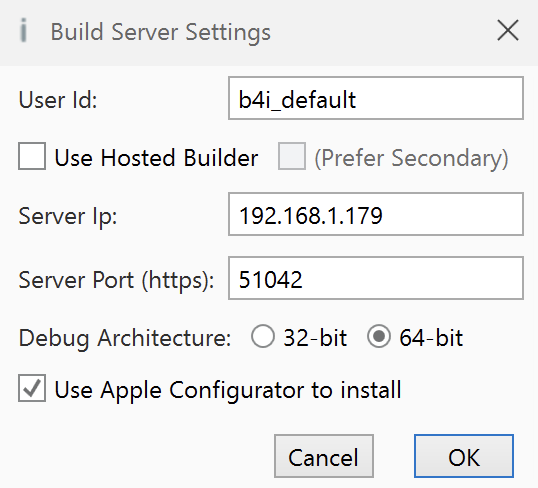Screen dimensions: 538x488
Task: Click the "Debug Architecture:" label
Action: [x=125, y=338]
